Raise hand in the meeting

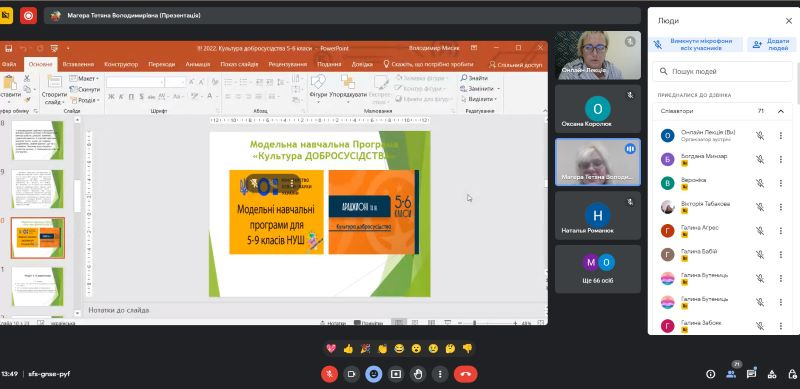(x=418, y=374)
